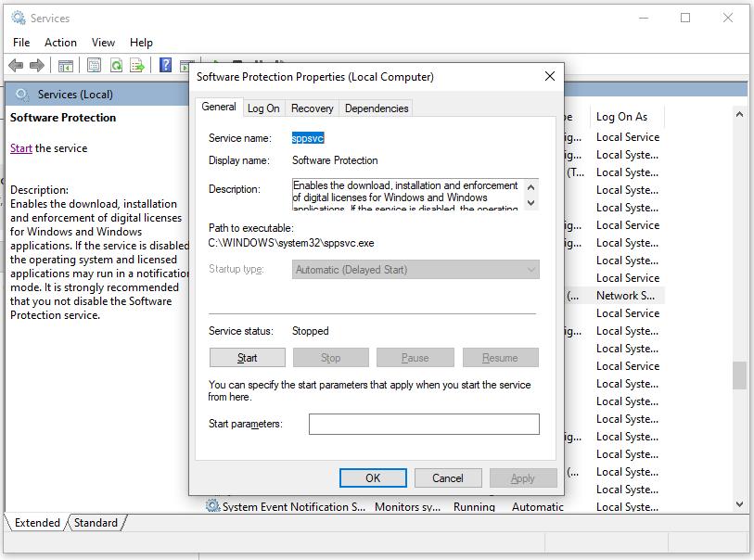The height and width of the screenshot is (560, 754).
Task: Click the Services gear icon in title bar
Action: pyautogui.click(x=19, y=18)
